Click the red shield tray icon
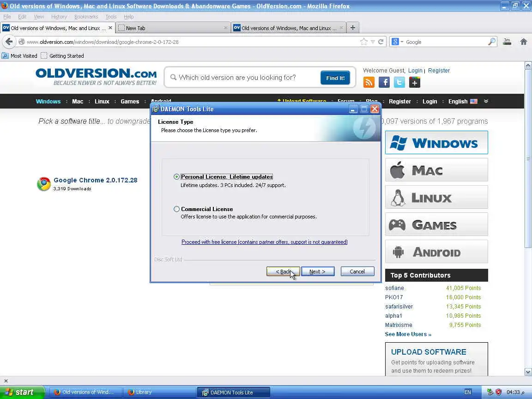 point(498,392)
